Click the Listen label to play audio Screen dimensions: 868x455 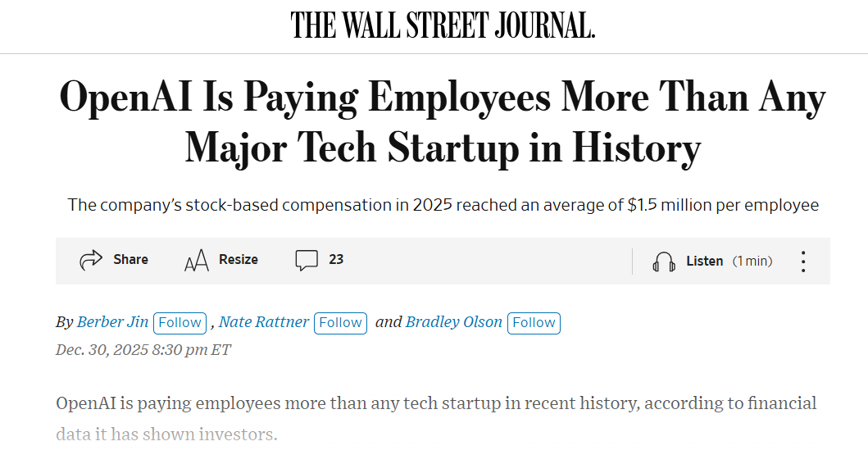click(705, 262)
